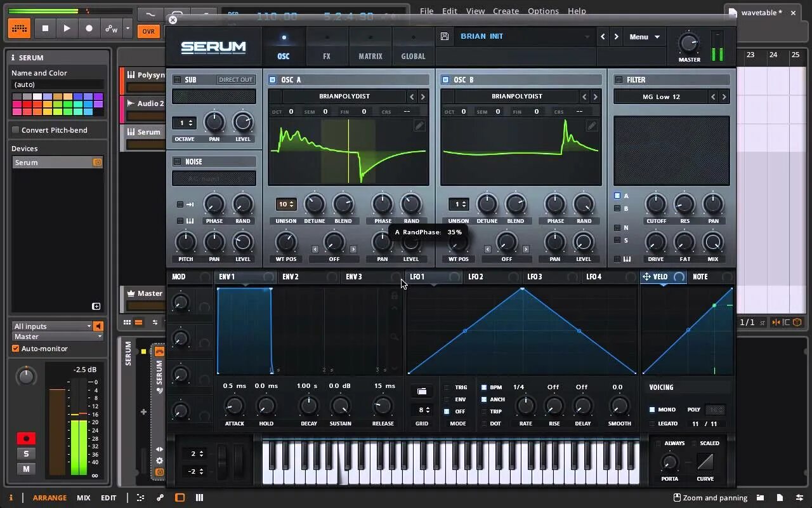Mute the track with M button
Image resolution: width=812 pixels, height=508 pixels.
pyautogui.click(x=26, y=469)
